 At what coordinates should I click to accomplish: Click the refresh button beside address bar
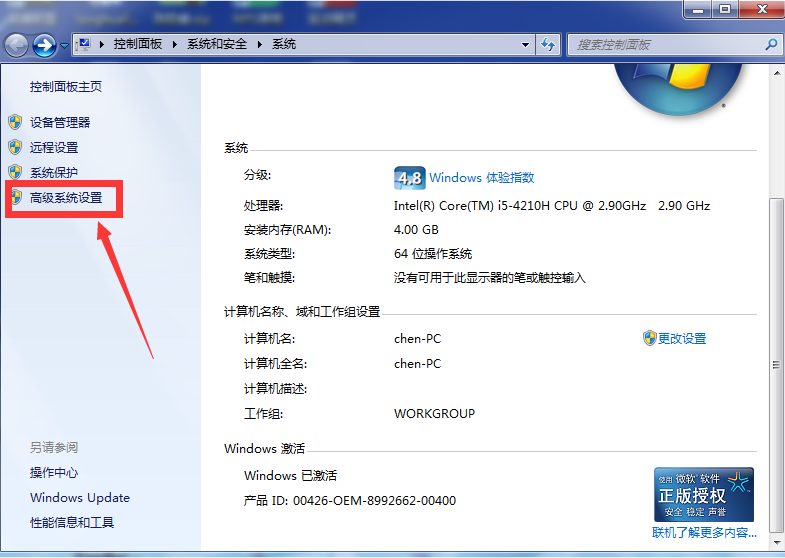point(548,45)
